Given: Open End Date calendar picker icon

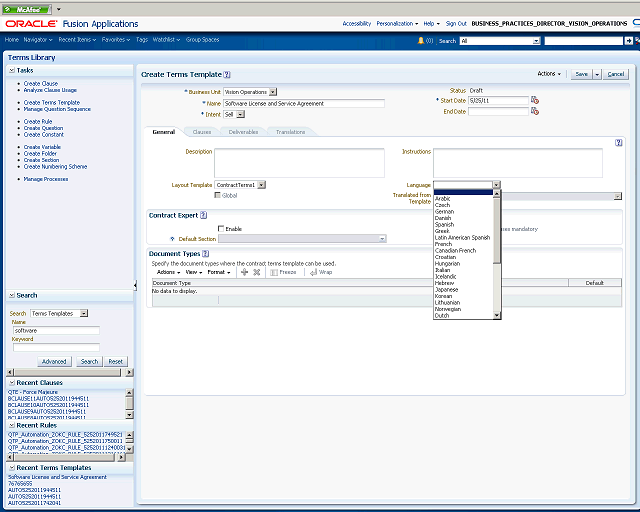Looking at the screenshot, I should (x=535, y=111).
